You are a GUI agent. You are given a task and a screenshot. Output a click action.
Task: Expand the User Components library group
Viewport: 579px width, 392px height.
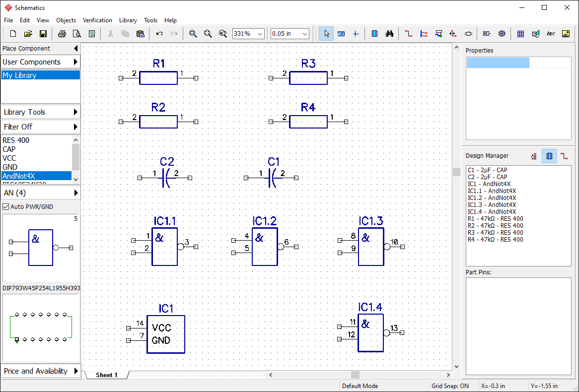[x=40, y=62]
